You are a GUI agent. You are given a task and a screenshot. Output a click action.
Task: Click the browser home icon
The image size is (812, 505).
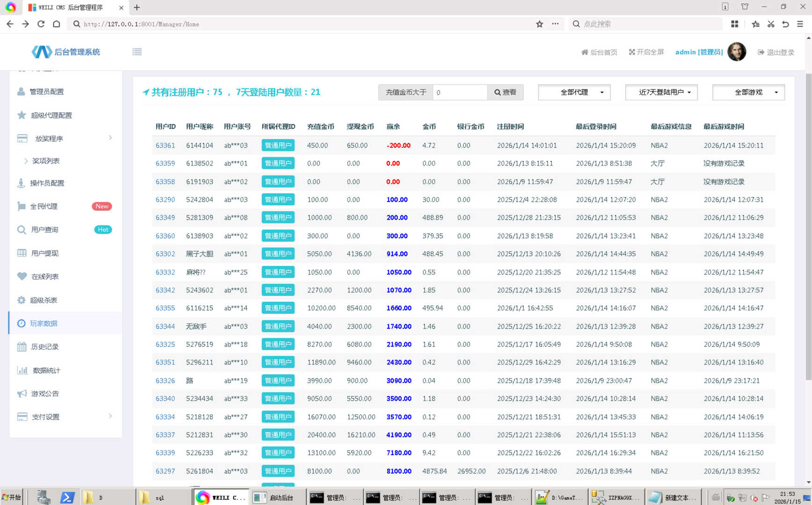[56, 24]
